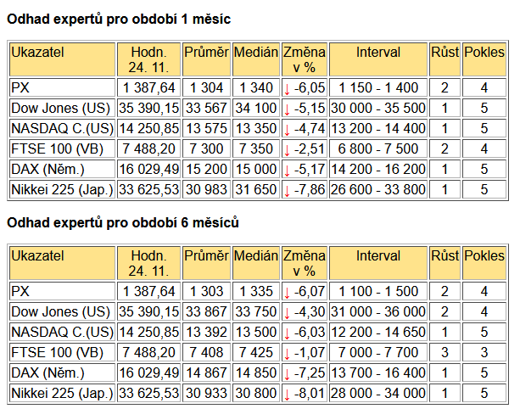This screenshot has width=520, height=420.
Task: Click red down arrow beside -7,86 change
Action: (x=287, y=190)
